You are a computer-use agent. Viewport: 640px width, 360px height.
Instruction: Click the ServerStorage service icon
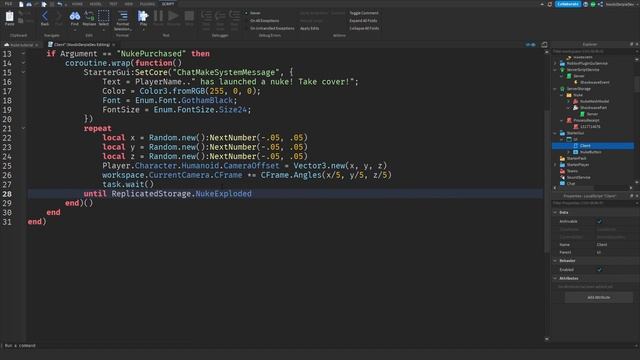click(x=562, y=89)
